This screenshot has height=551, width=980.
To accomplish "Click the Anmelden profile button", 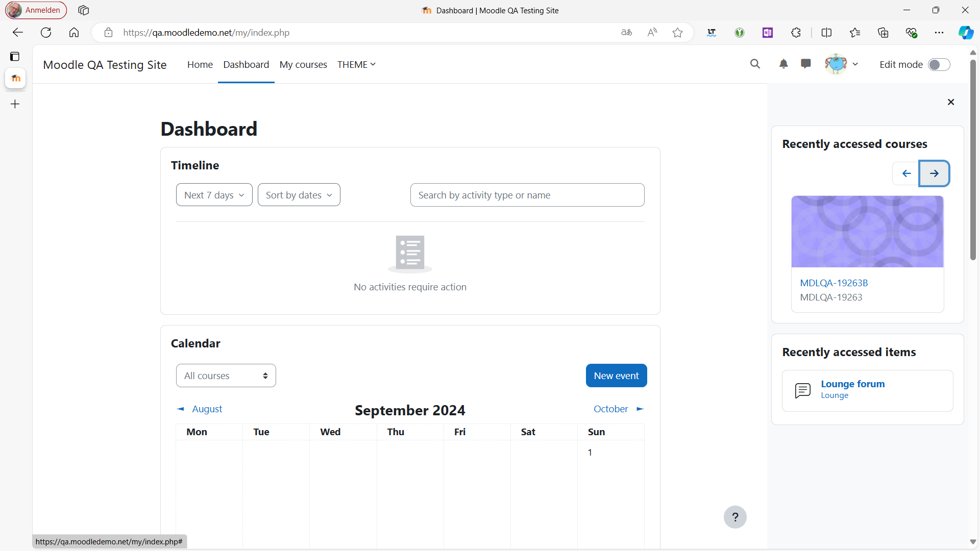I will point(36,10).
